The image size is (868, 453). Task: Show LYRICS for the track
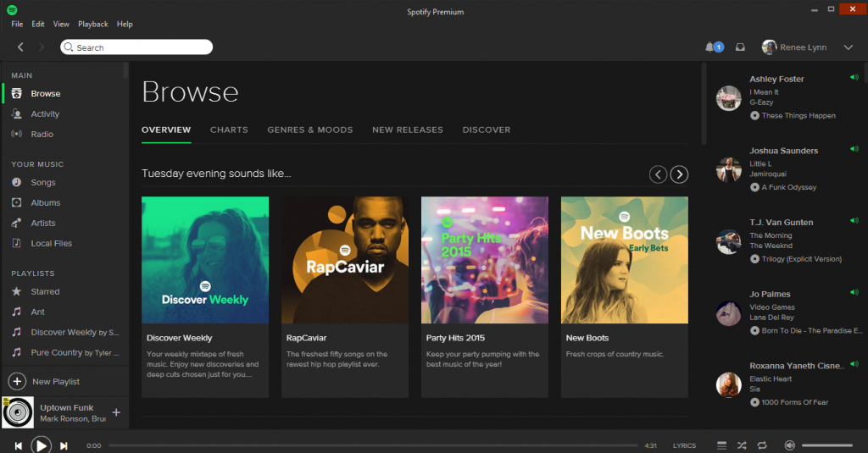tap(684, 446)
